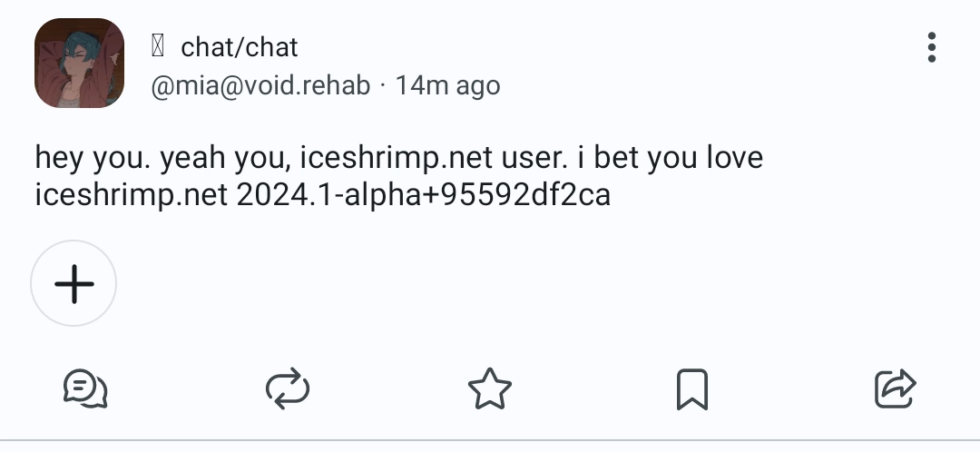Viewport: 980px width, 452px height.
Task: Add a reaction with the plus button
Action: pyautogui.click(x=73, y=284)
